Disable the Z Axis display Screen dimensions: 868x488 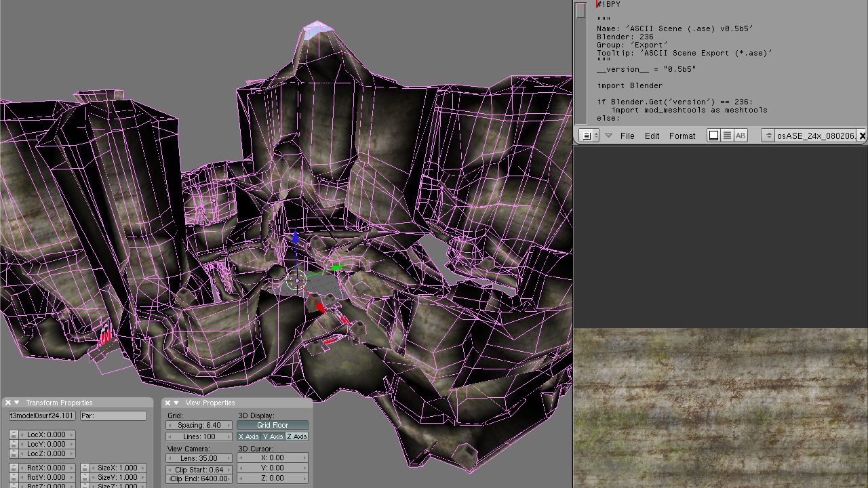pyautogui.click(x=296, y=436)
